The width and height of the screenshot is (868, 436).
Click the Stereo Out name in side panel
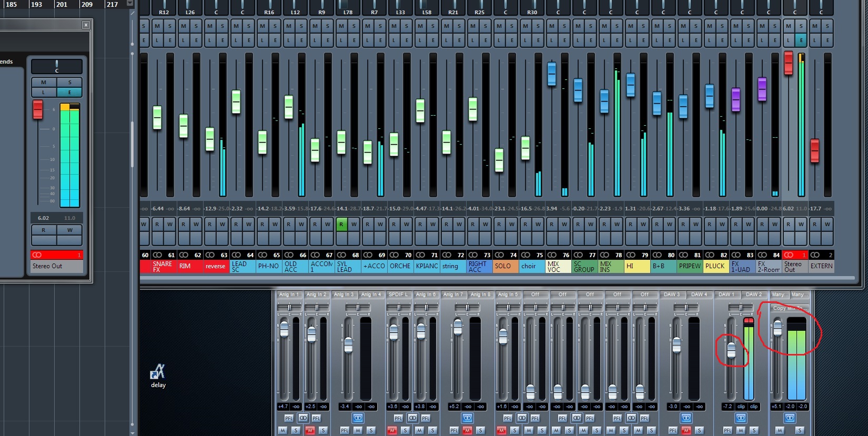[x=56, y=266]
